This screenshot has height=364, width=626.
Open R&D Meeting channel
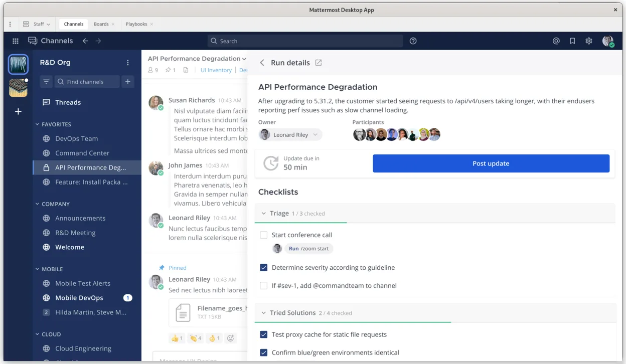coord(87,233)
